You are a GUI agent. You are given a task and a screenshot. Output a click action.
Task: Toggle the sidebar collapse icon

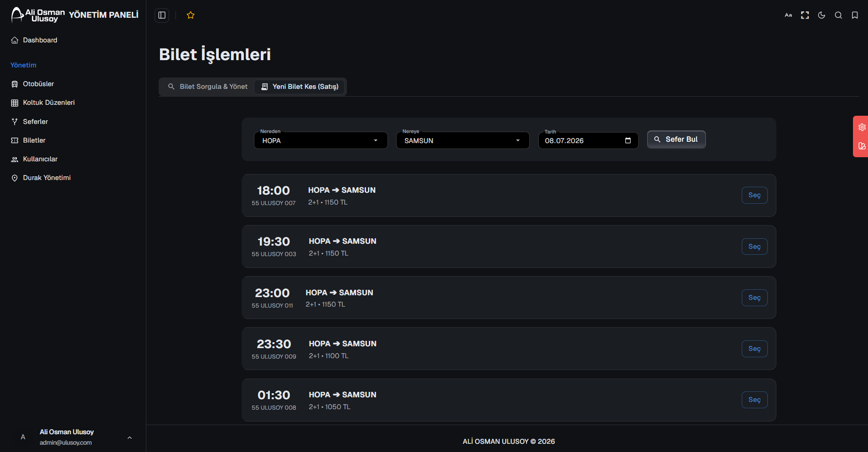162,15
